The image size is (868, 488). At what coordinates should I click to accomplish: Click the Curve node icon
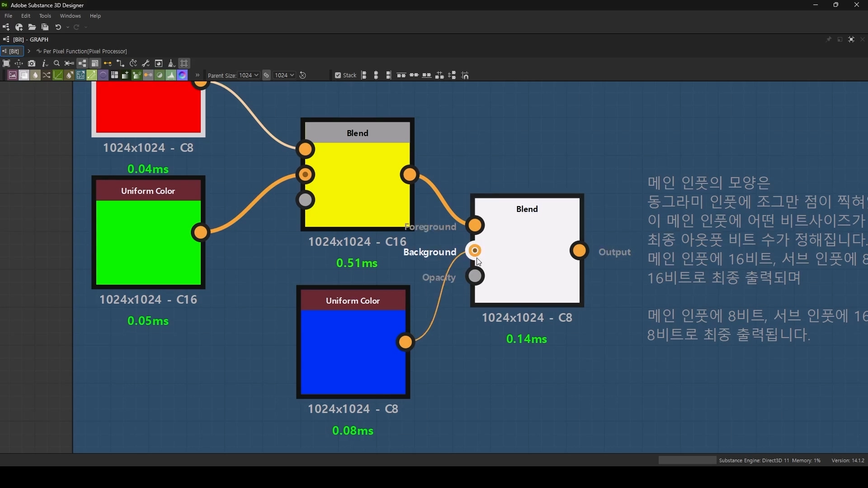pos(58,75)
